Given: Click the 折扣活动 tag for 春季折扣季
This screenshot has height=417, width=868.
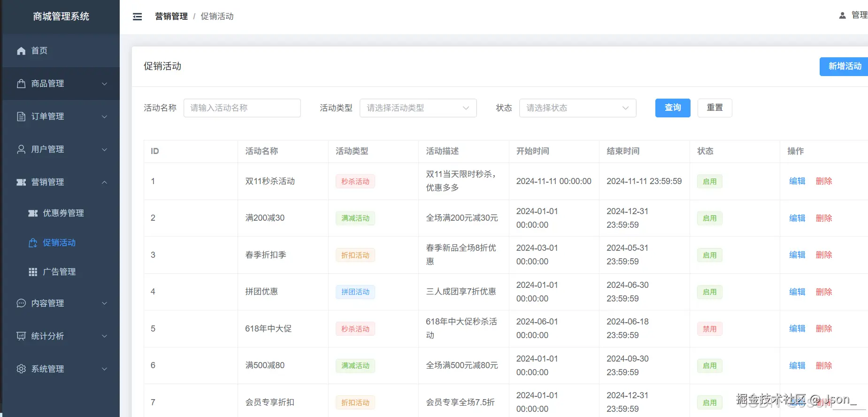Looking at the screenshot, I should click(x=355, y=255).
